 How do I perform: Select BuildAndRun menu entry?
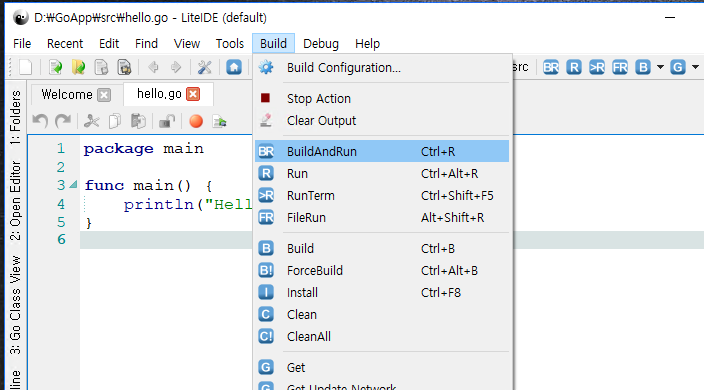pos(382,151)
